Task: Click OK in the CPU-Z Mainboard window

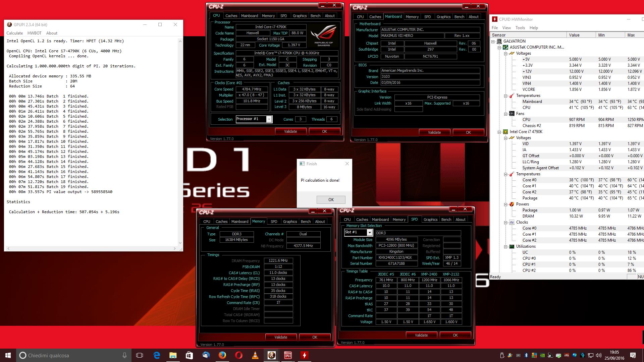Action: coord(468,132)
